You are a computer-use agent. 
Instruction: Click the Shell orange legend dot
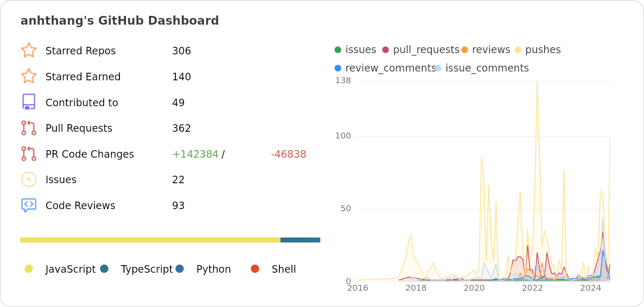point(255,269)
